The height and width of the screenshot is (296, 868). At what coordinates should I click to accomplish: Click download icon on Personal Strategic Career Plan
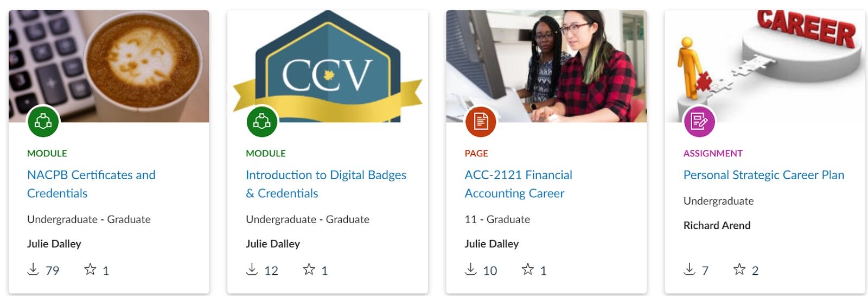pyautogui.click(x=690, y=269)
